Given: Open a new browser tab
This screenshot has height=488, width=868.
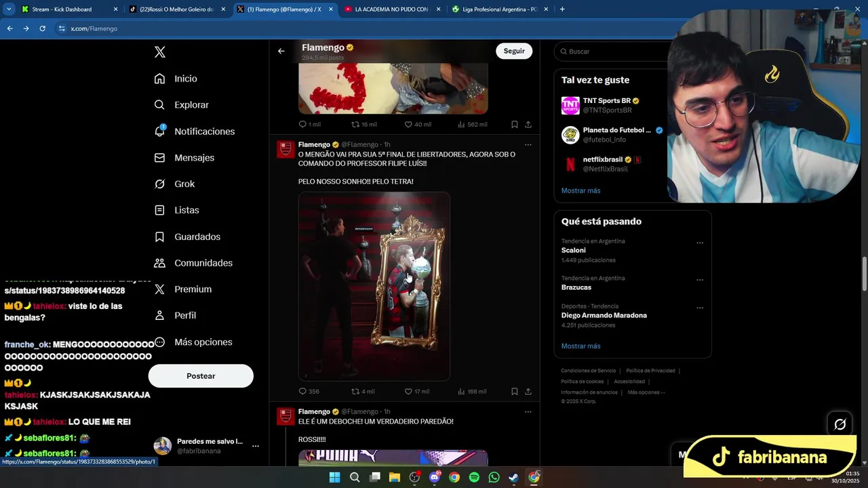Looking at the screenshot, I should click(x=562, y=9).
